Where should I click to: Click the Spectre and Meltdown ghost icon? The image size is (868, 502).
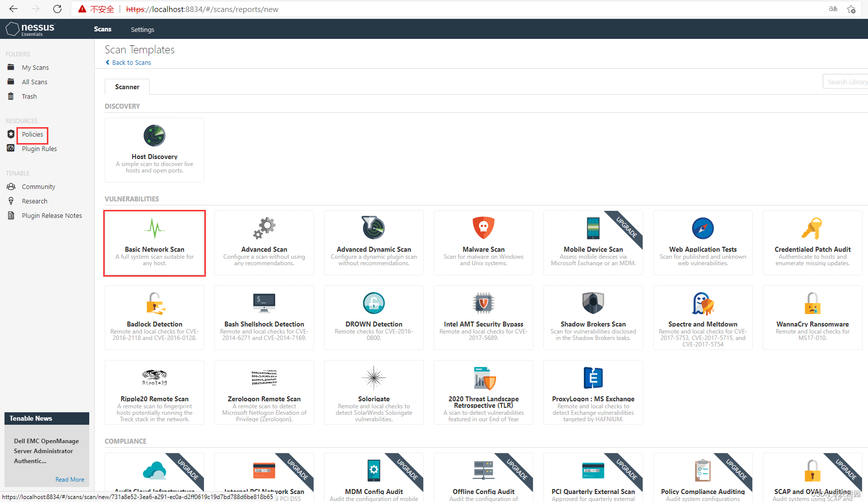(x=703, y=304)
